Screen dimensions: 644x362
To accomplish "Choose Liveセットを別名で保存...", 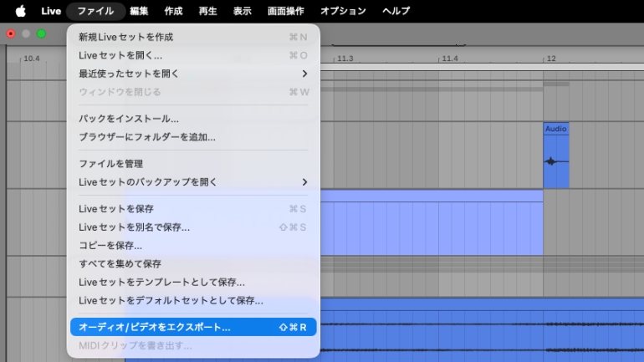I will pos(193,227).
